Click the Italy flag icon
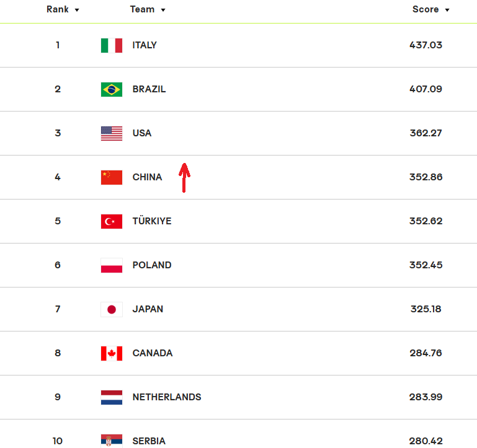The width and height of the screenshot is (477, 448). (112, 45)
